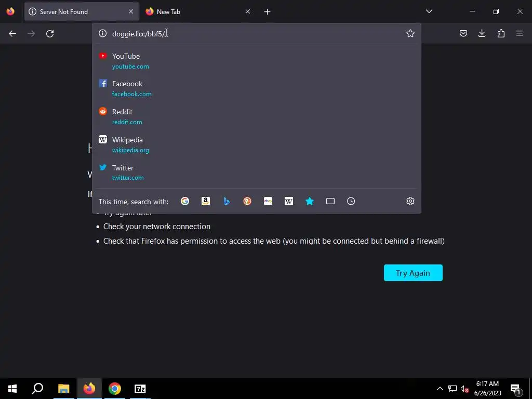The height and width of the screenshot is (399, 532).
Task: Close the New Tab tab
Action: point(248,11)
